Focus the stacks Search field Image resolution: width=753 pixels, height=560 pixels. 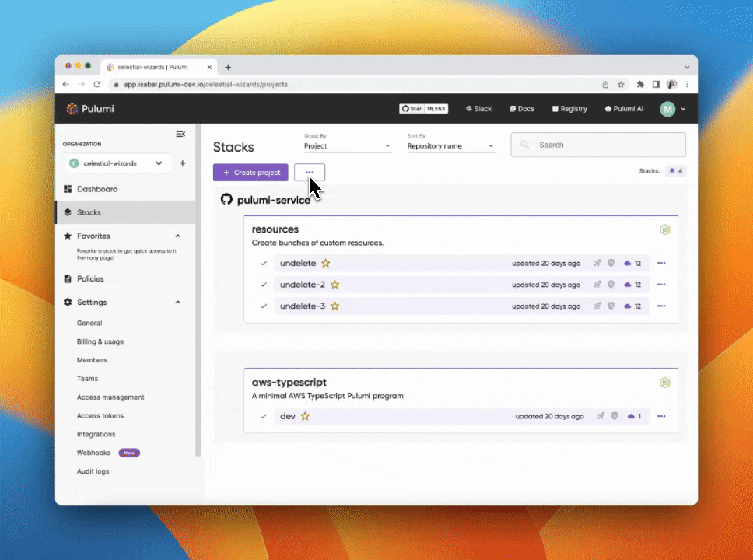coord(598,145)
